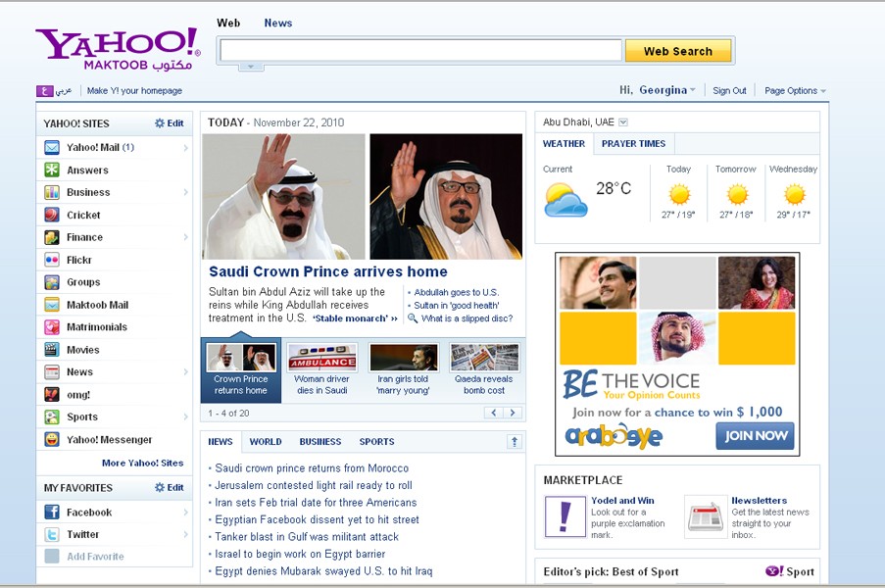Open the omg! icon

click(52, 394)
